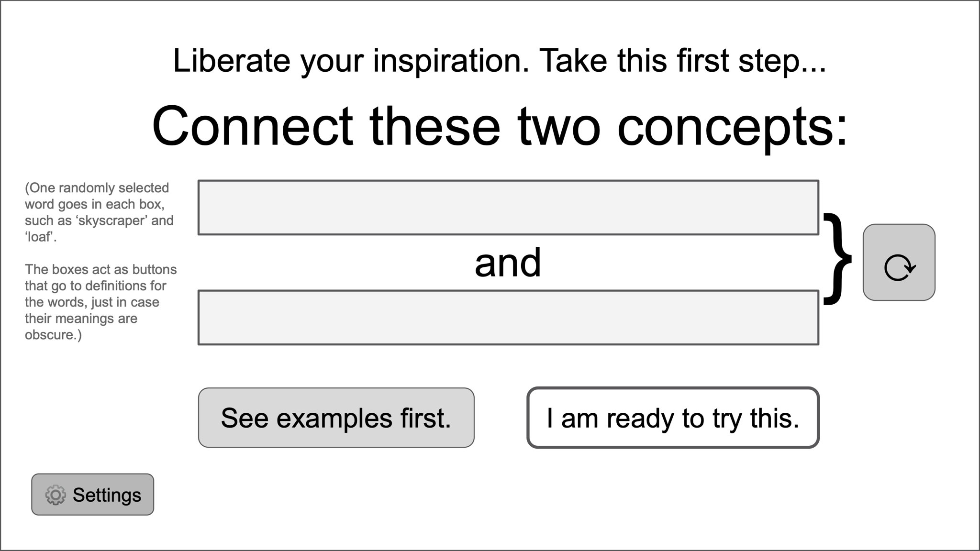
Task: Click the word "obscure.)" ending the hint
Action: tap(53, 335)
